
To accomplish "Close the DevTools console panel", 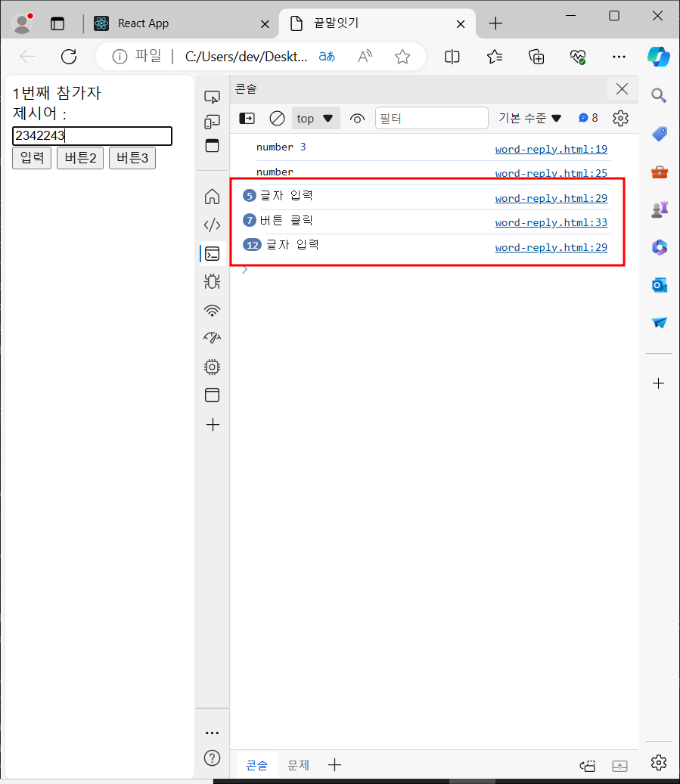I will pyautogui.click(x=622, y=89).
